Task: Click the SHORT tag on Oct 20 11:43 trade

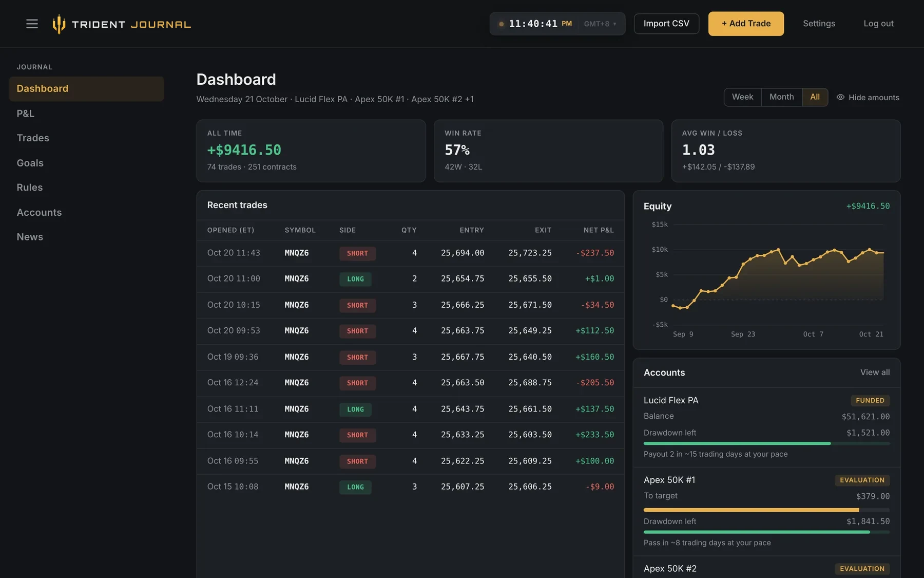Action: point(357,253)
